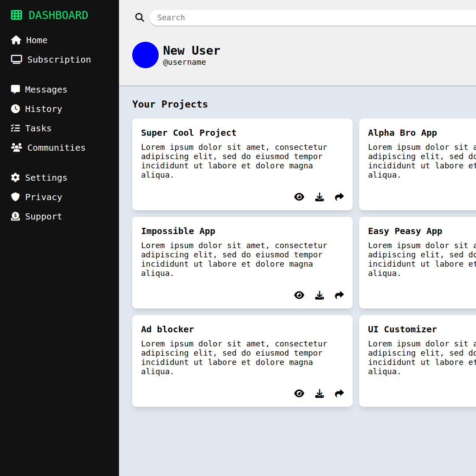Click the Home house icon

16,40
